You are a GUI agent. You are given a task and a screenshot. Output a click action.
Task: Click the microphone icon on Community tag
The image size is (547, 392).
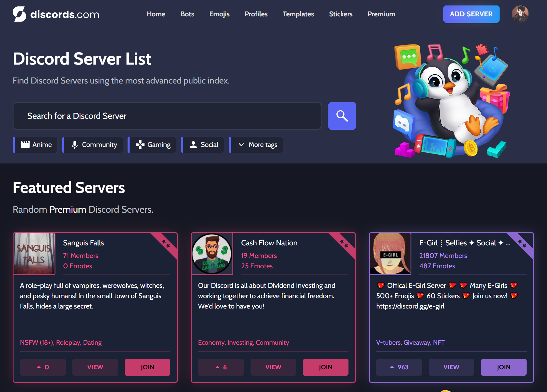pyautogui.click(x=75, y=145)
